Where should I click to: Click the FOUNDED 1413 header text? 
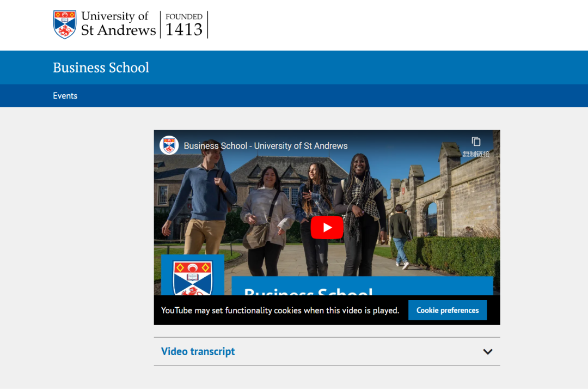coord(184,25)
